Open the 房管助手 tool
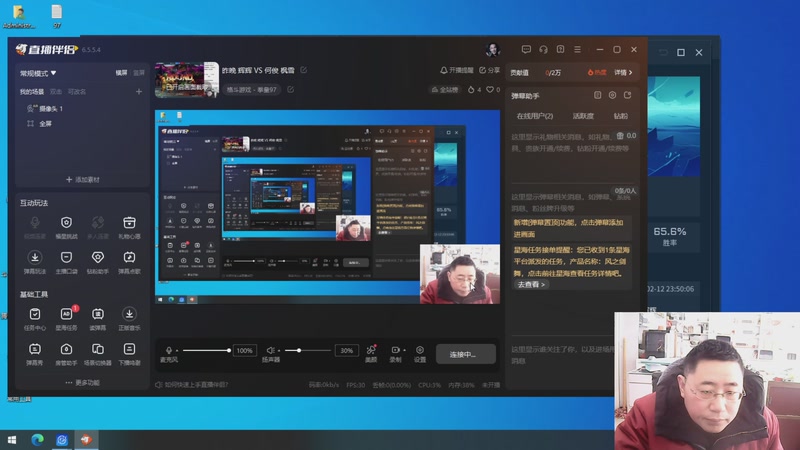800x450 pixels. (x=66, y=354)
